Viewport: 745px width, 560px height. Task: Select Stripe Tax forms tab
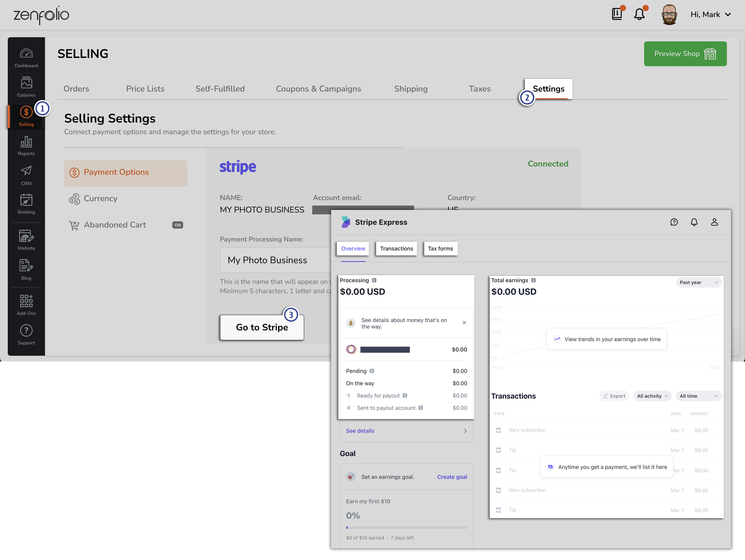coord(441,249)
